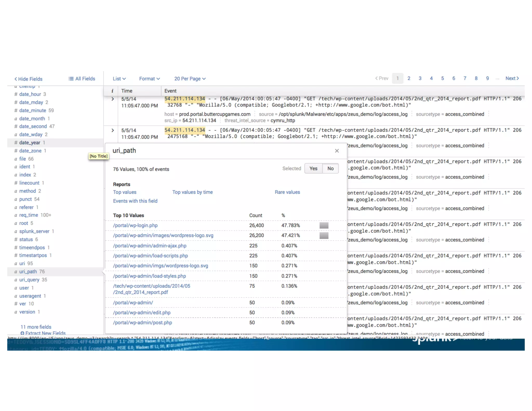Screen dimensions: 532x411
Task: Expand the first event row
Action: (112, 99)
